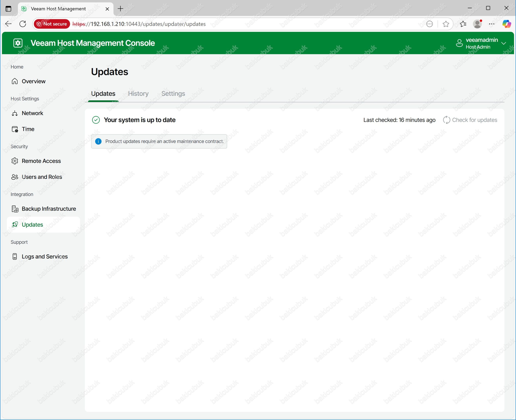Image resolution: width=516 pixels, height=420 pixels.
Task: Select Updates in the sidebar
Action: tap(44, 224)
